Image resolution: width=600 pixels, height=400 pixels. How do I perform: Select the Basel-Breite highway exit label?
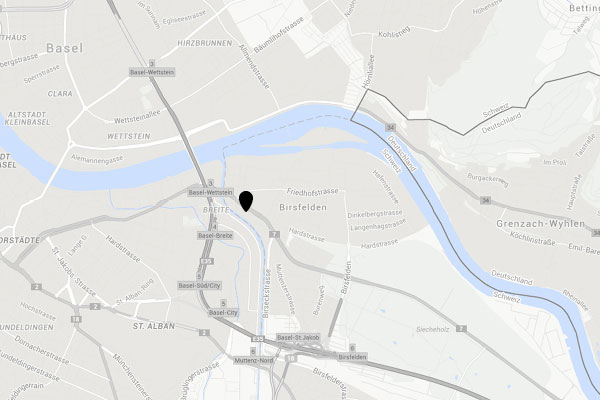(x=215, y=235)
